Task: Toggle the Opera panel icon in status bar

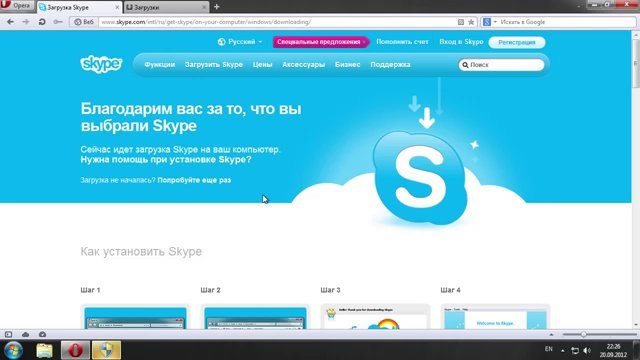Action: pos(8,334)
